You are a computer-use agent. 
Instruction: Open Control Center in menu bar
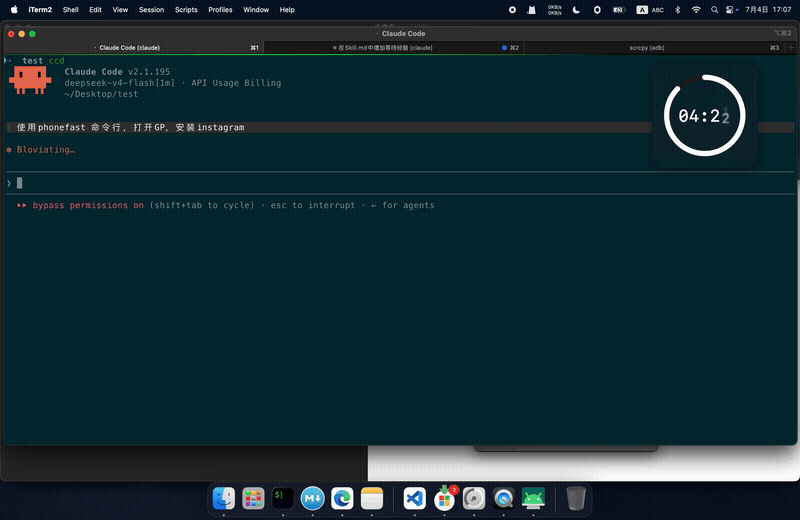(731, 10)
